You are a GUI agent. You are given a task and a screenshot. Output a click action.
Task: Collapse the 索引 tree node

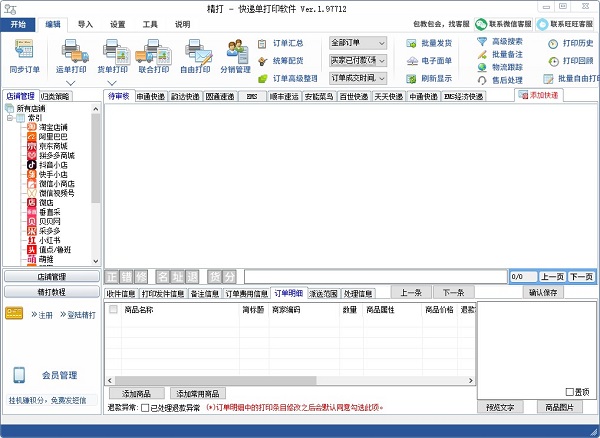click(x=10, y=118)
